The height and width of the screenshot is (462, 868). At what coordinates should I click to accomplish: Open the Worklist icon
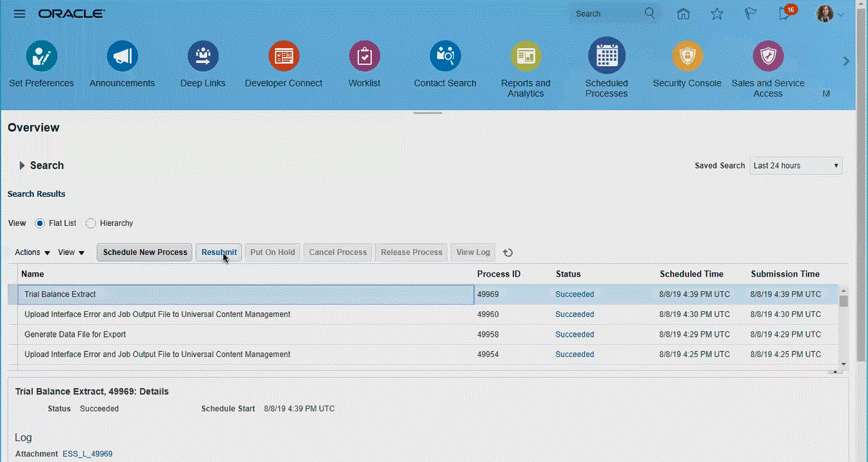point(364,56)
